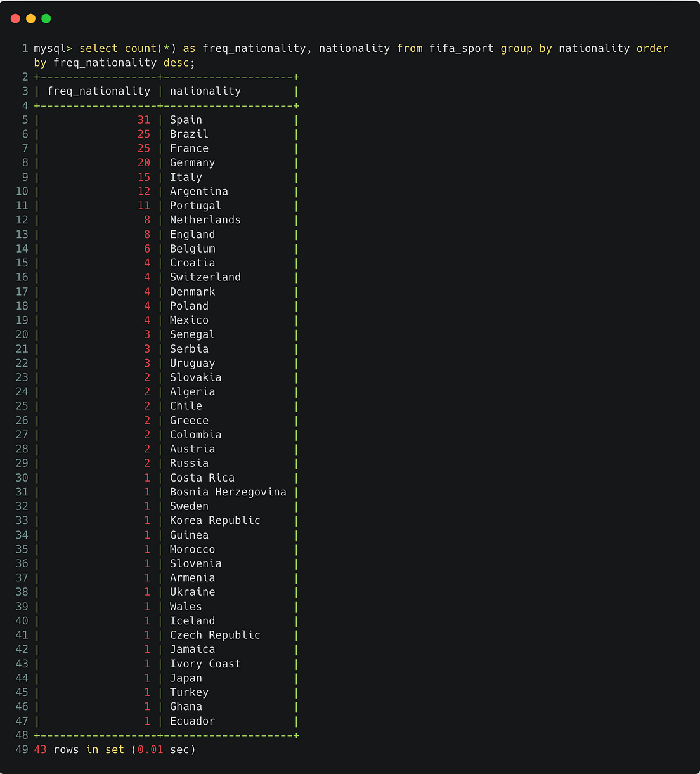Click the red close traffic light button
The height and width of the screenshot is (774, 700).
tap(15, 18)
